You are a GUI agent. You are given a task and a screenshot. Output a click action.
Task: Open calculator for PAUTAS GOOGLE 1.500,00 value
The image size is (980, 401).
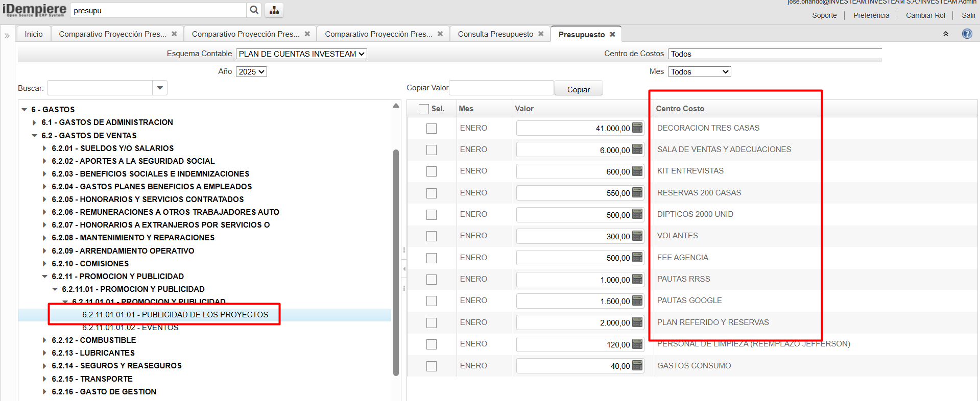[637, 301]
